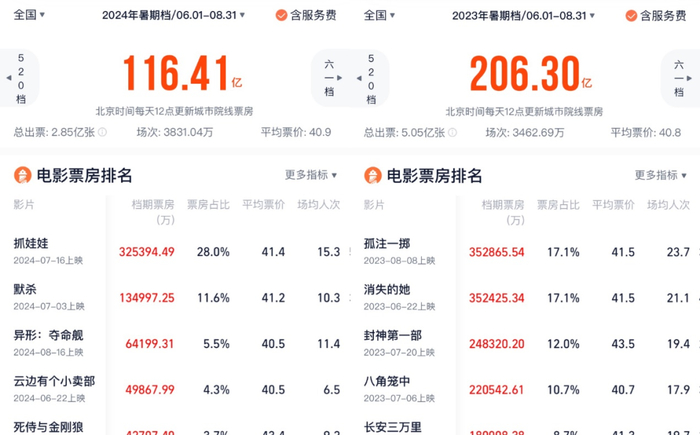Click box office value 248320.20
This screenshot has height=435, width=700.
pyautogui.click(x=496, y=344)
